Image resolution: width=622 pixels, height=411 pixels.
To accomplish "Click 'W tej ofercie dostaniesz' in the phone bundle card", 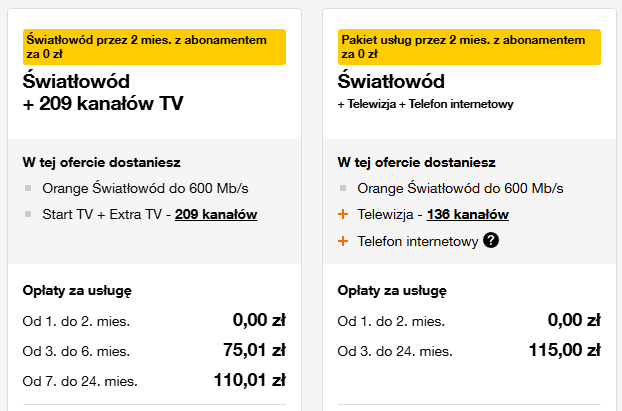I will tap(417, 162).
